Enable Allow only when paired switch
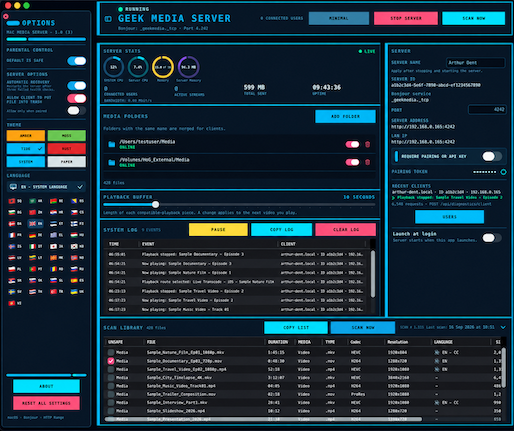514x431 pixels. [77, 111]
